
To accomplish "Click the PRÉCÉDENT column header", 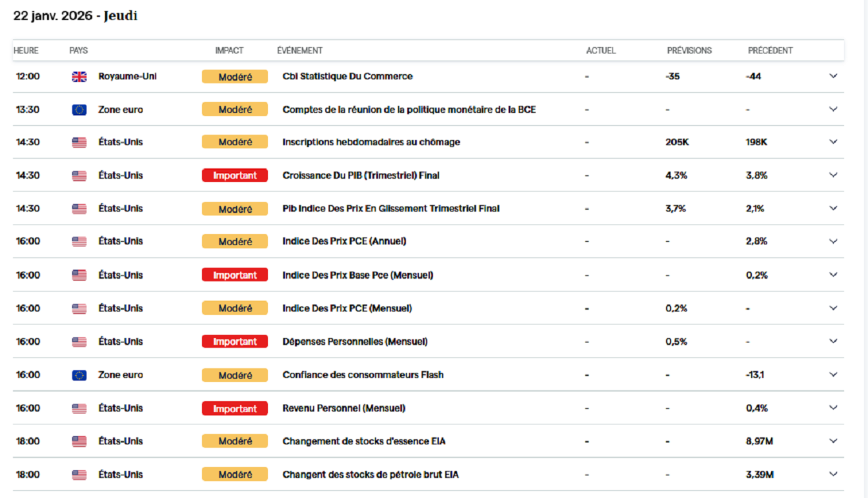I will coord(771,50).
